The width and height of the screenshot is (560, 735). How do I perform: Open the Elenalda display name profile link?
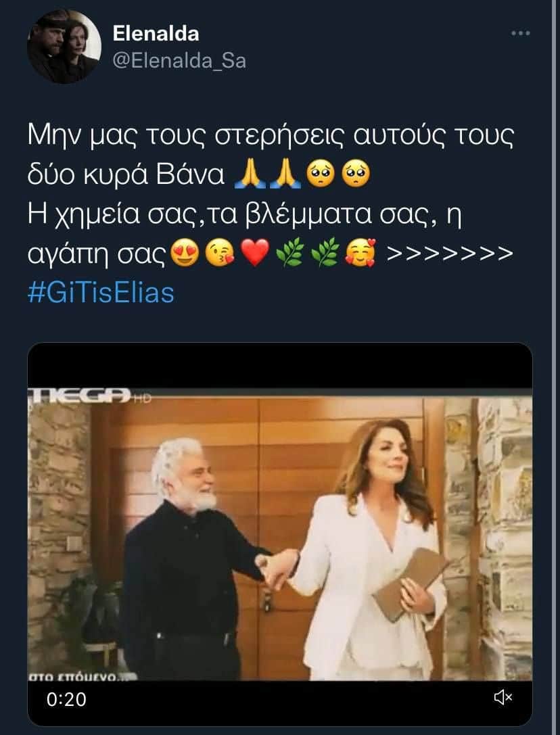click(x=156, y=33)
